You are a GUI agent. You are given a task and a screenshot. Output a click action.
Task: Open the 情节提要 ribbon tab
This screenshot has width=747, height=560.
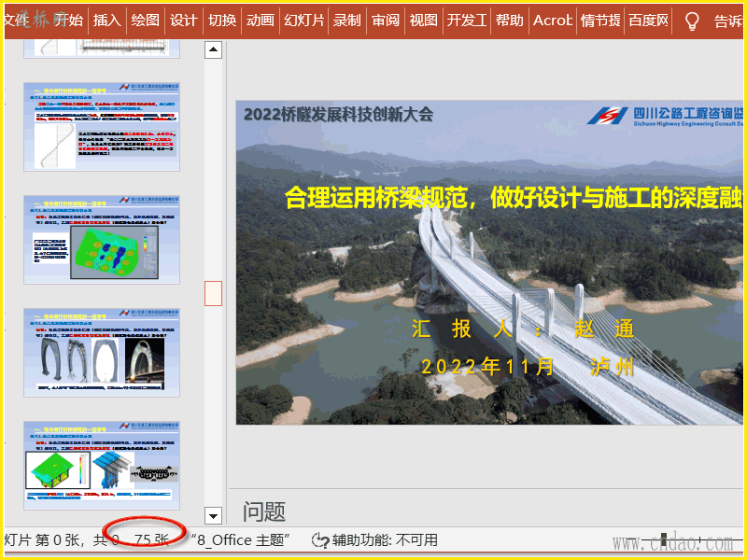[x=600, y=21]
